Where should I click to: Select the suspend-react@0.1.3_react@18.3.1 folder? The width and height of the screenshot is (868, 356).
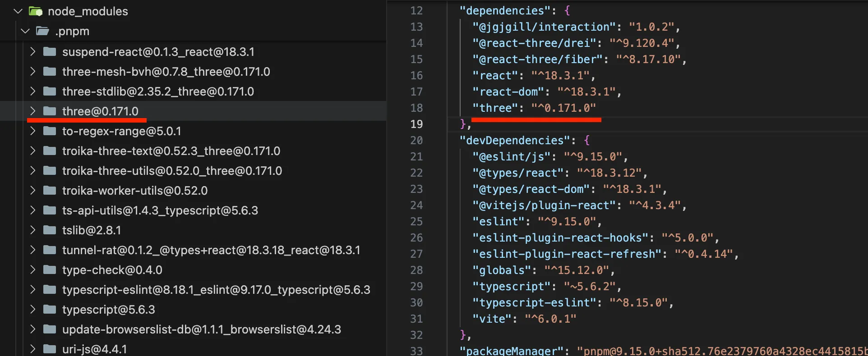click(x=158, y=52)
